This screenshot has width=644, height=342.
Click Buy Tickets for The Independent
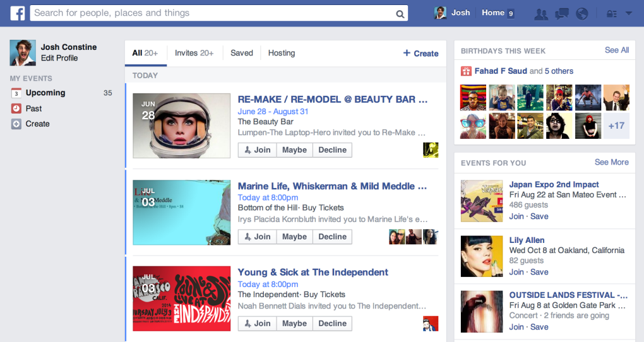(x=325, y=295)
